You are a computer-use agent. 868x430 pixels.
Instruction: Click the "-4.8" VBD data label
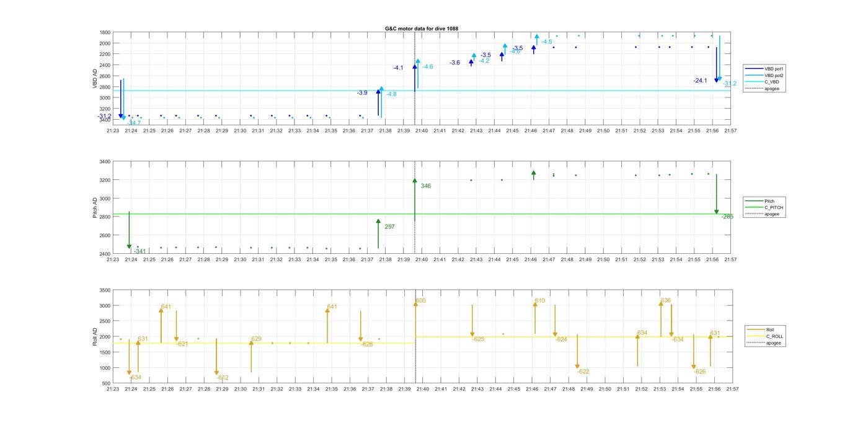391,94
